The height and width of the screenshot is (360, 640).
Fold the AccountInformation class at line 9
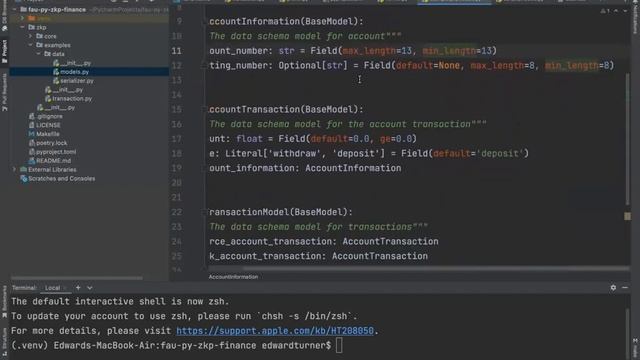204,21
